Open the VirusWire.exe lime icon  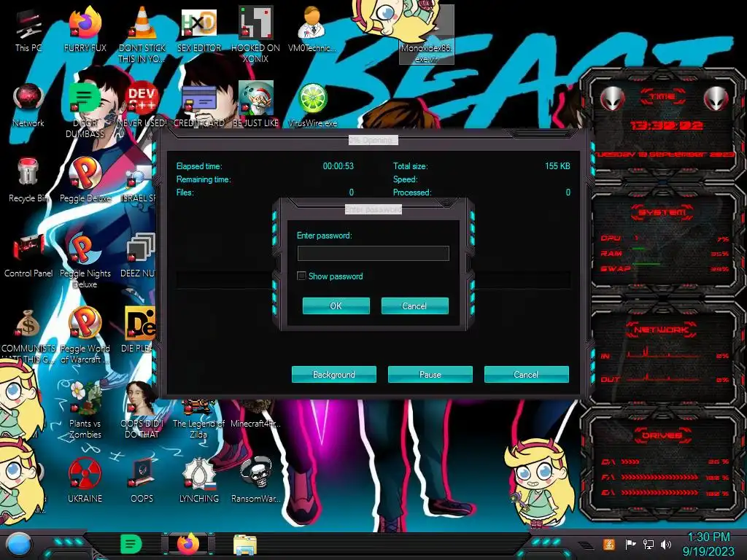pyautogui.click(x=312, y=105)
